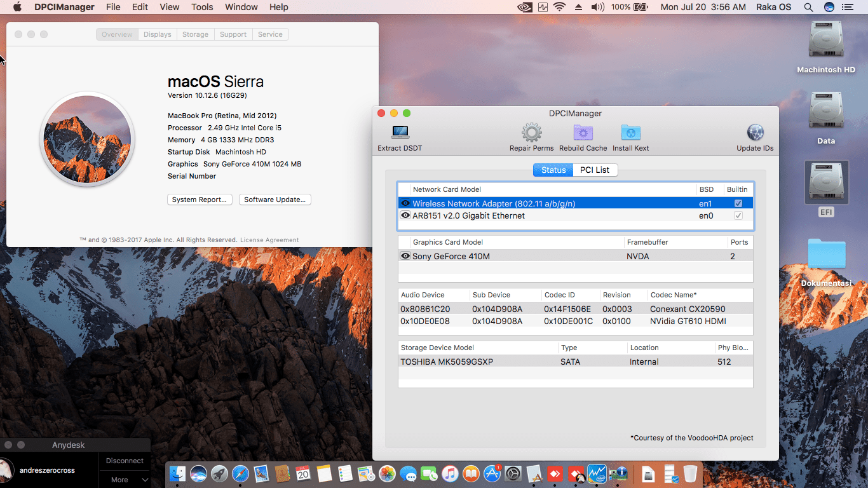Switch to the Displays tab in About window
This screenshot has width=868, height=488.
tap(158, 34)
